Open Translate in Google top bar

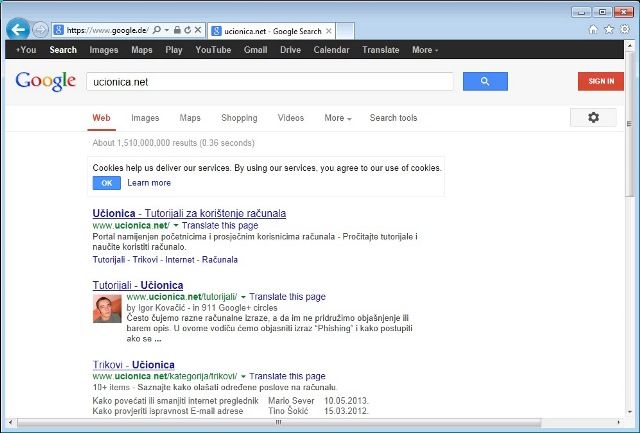pyautogui.click(x=380, y=50)
